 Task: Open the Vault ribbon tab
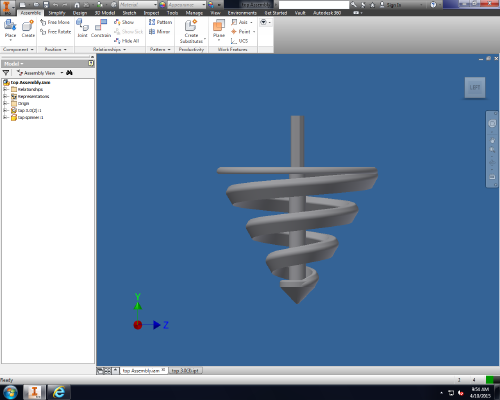(x=300, y=13)
